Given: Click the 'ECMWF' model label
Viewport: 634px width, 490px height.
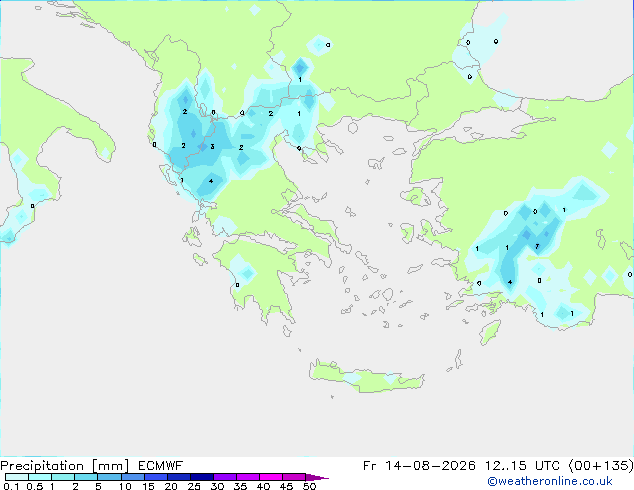Looking at the screenshot, I should (161, 466).
